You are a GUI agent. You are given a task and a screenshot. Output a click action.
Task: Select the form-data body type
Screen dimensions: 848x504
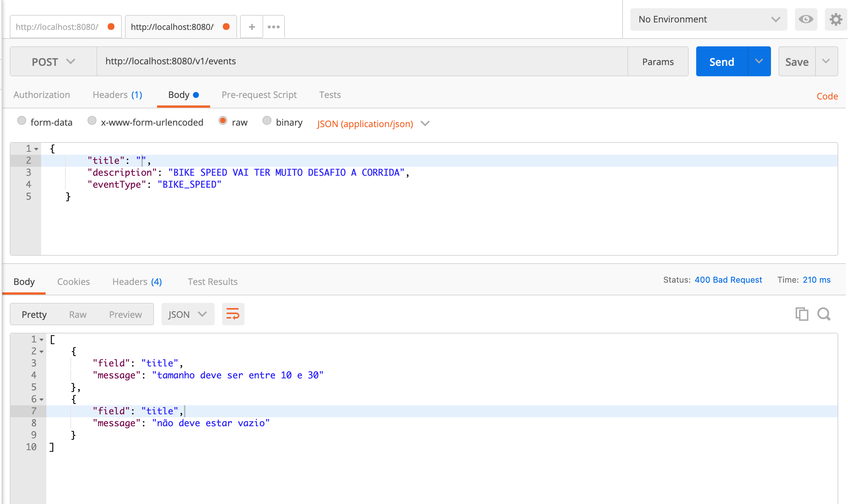[x=22, y=120]
